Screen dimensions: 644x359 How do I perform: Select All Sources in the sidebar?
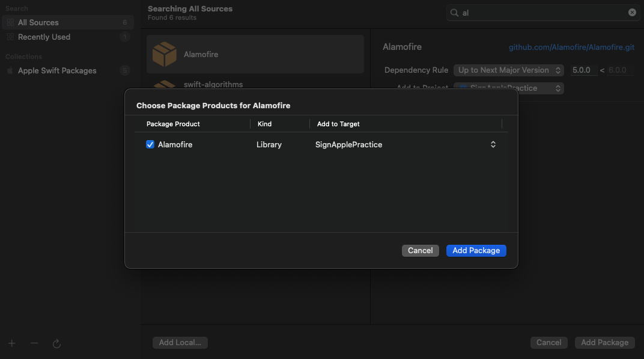68,22
